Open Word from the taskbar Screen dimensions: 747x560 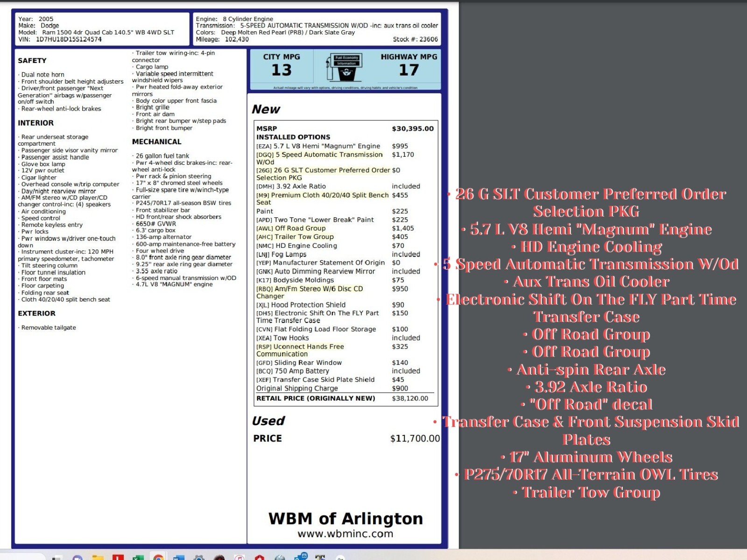(179, 557)
